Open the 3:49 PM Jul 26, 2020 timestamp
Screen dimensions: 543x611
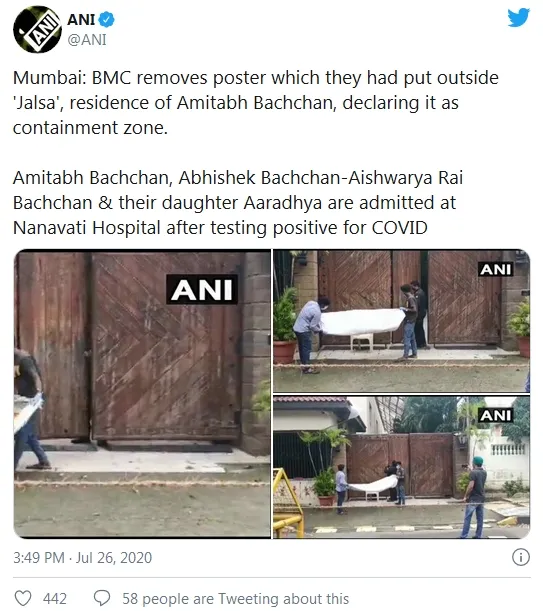pyautogui.click(x=82, y=558)
